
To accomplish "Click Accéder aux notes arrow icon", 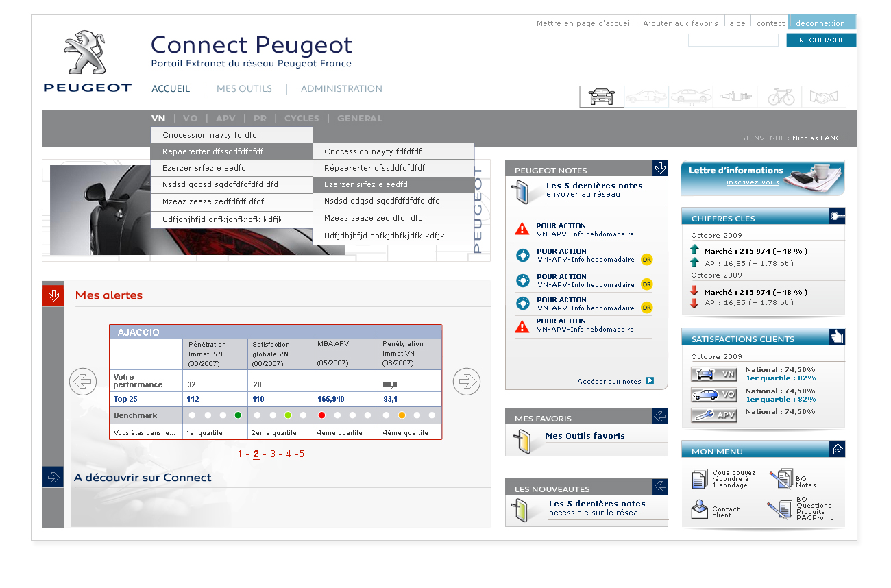I will coord(650,381).
